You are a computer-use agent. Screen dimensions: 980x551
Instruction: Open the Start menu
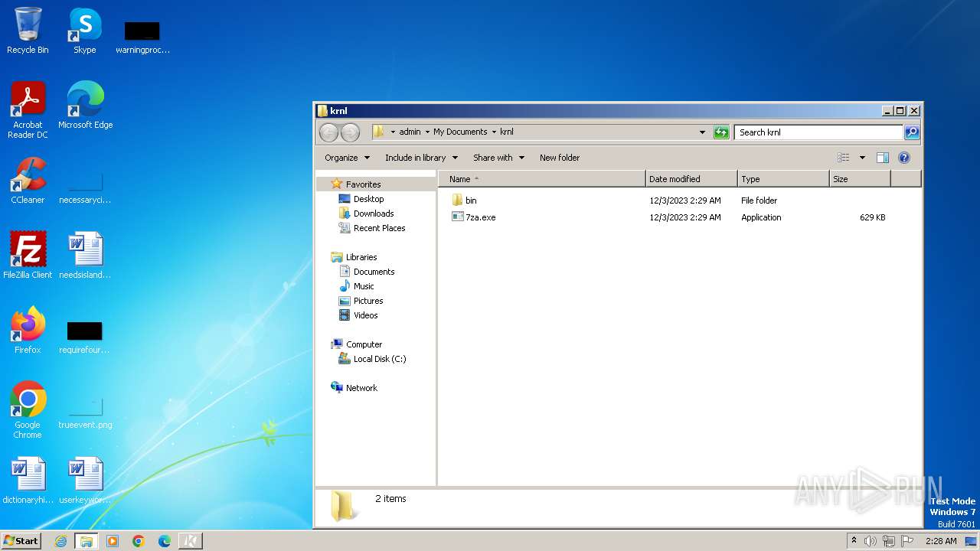pyautogui.click(x=21, y=541)
